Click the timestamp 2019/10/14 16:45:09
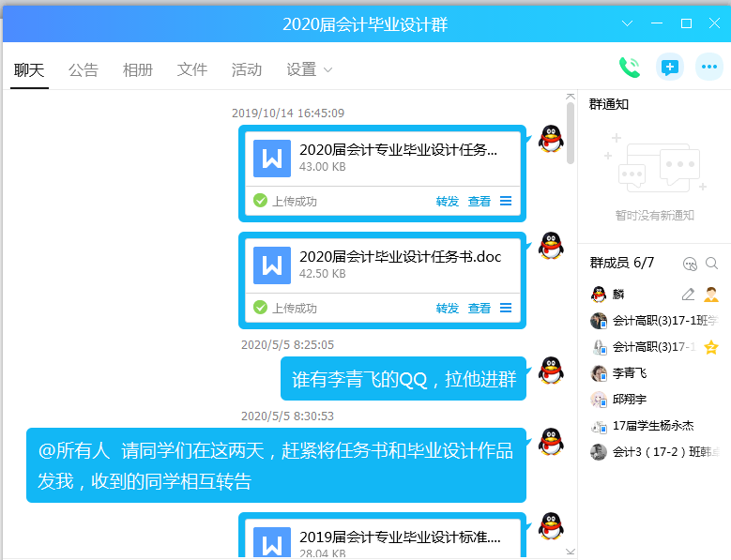The width and height of the screenshot is (731, 560). [x=288, y=114]
